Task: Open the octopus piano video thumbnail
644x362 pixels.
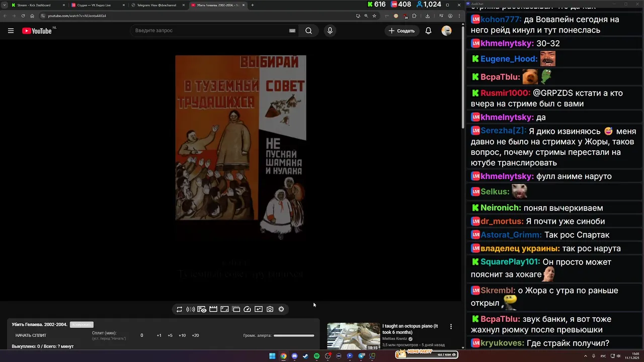Action: pos(353,336)
